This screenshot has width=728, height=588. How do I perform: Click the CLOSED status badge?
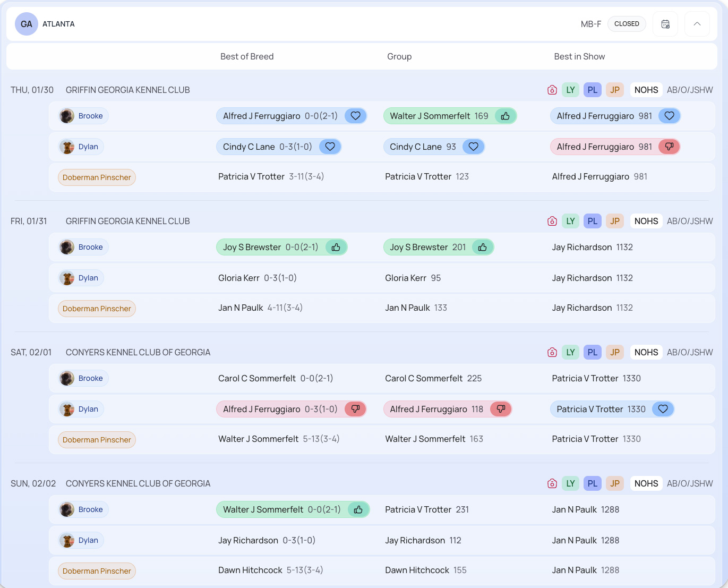coord(627,24)
